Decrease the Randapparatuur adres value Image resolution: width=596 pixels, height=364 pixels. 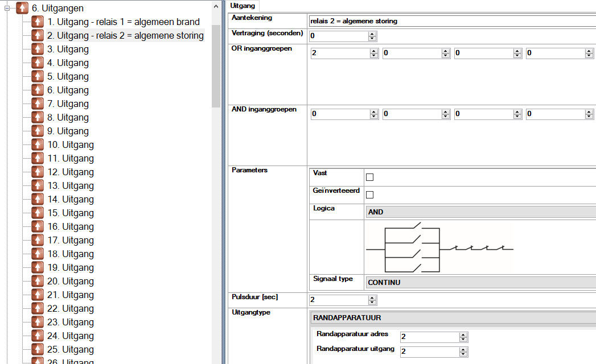click(x=463, y=340)
